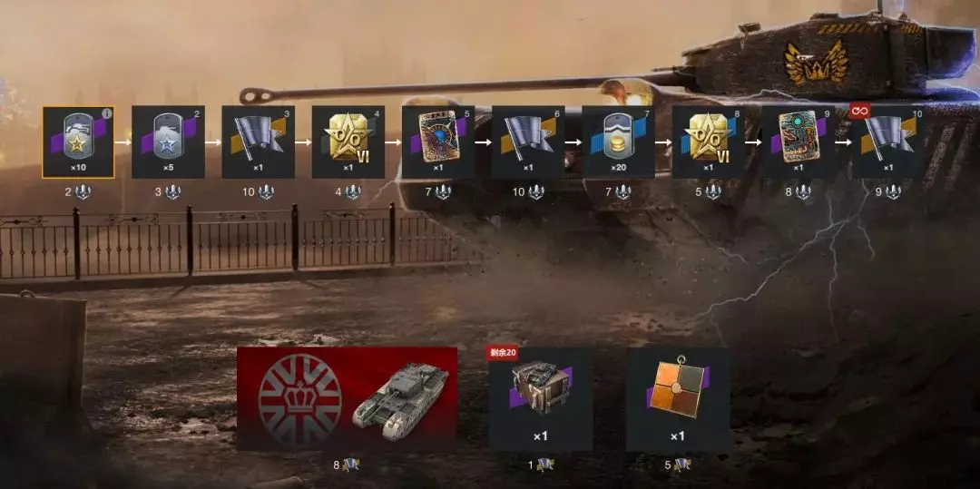
Task: Select the stage 5 blueprint card reward
Action: [438, 142]
